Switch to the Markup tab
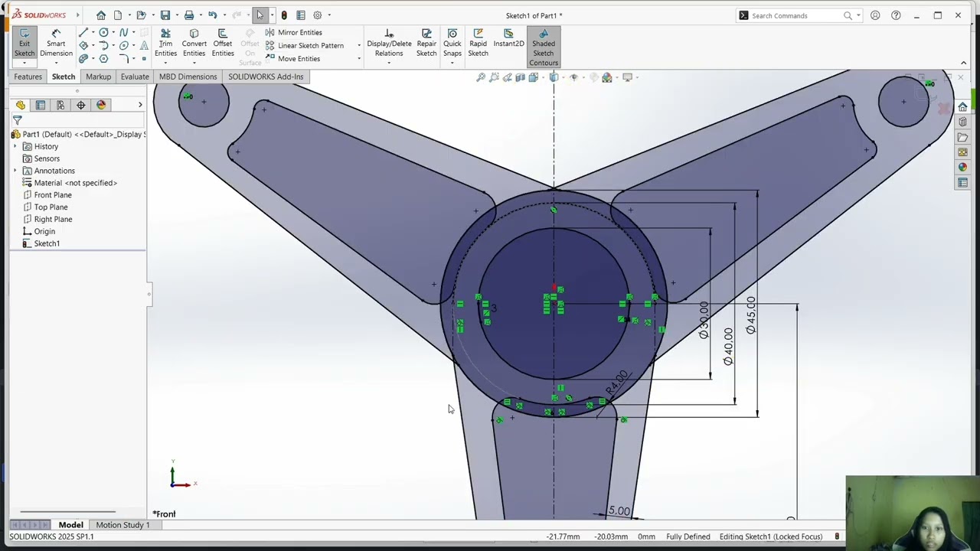Image resolution: width=980 pixels, height=551 pixels. [x=98, y=77]
